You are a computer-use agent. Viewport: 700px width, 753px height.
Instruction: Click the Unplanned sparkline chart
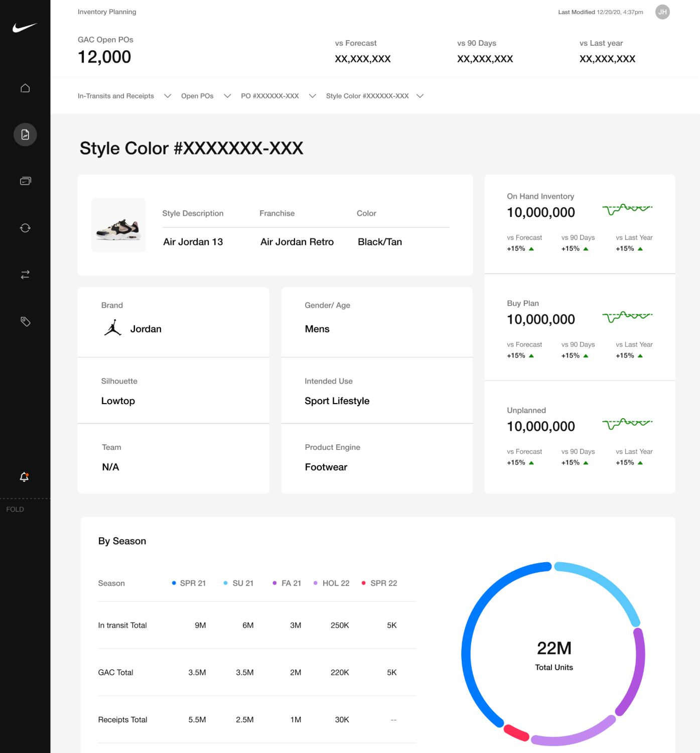point(627,423)
